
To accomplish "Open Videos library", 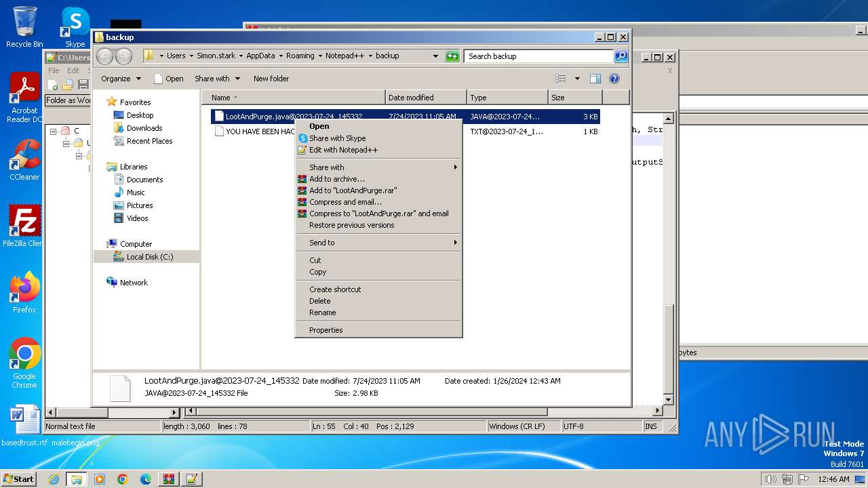I will 137,218.
